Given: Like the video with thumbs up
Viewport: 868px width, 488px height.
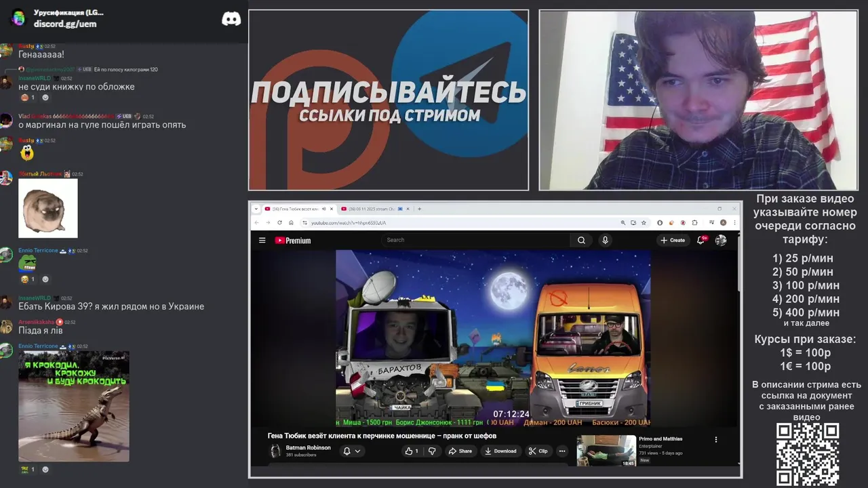Looking at the screenshot, I should (411, 451).
